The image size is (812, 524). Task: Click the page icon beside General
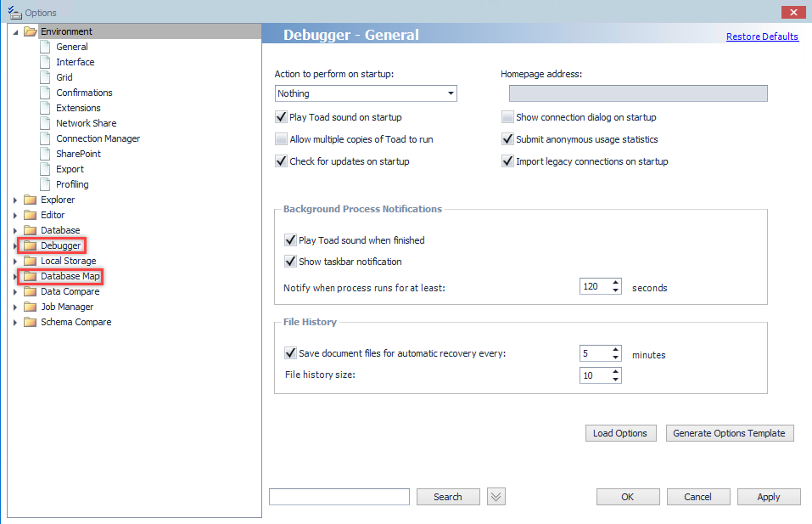tap(46, 47)
